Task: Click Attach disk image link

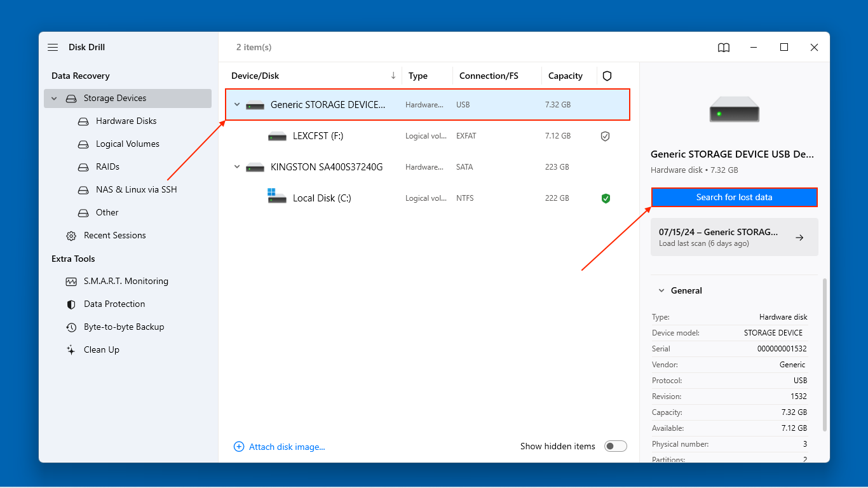Action: coord(287,447)
